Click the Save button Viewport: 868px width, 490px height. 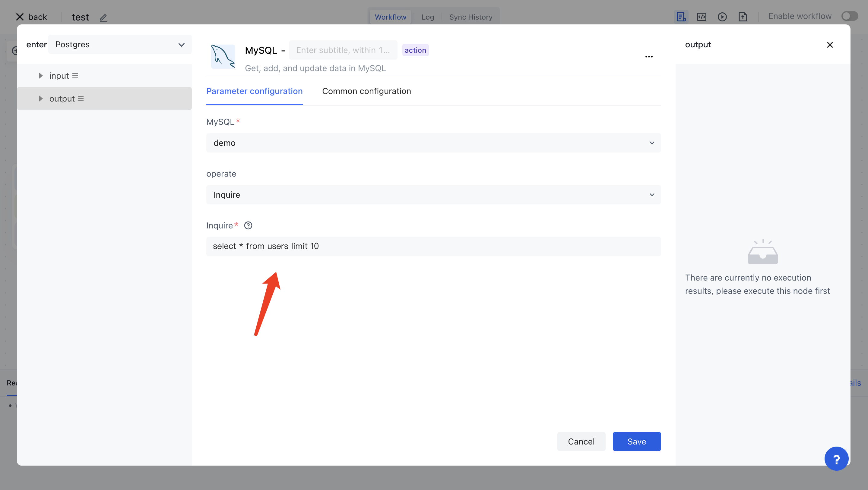(636, 441)
